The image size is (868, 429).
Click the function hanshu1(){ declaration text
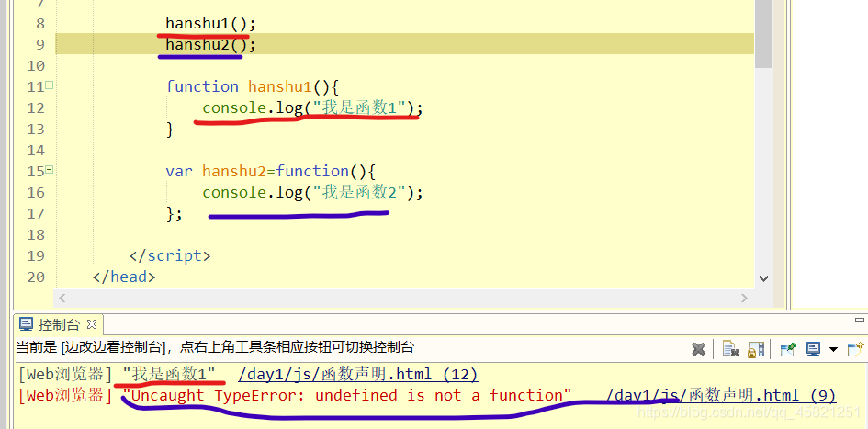coord(252,86)
